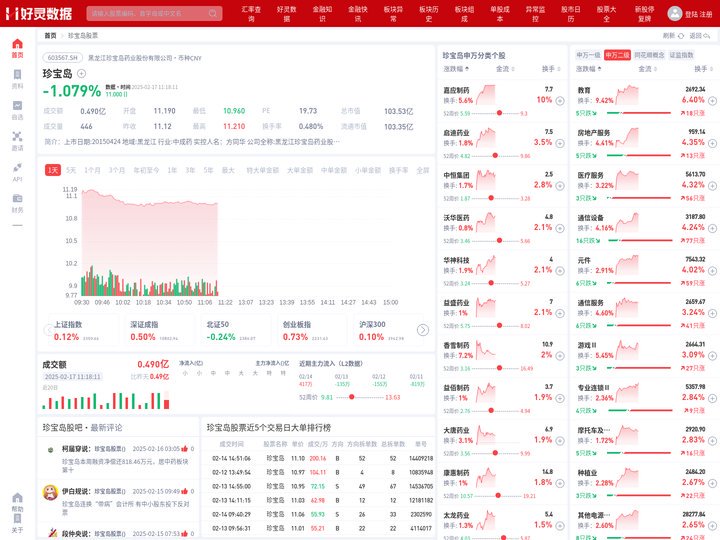Switch to 证监指数 tab
The image size is (720, 540).
681,55
